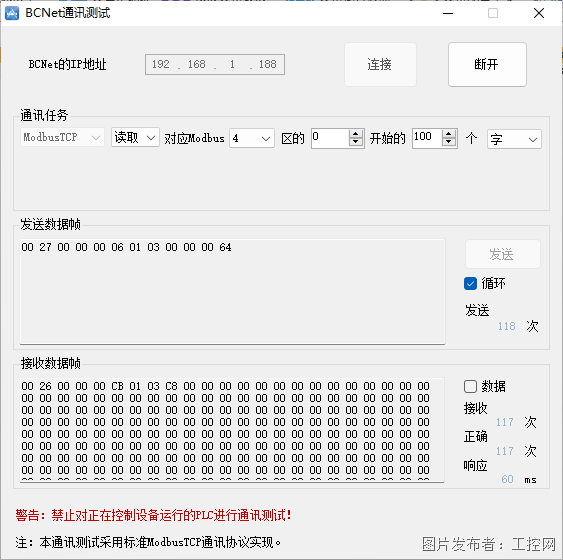Increase the start address spinner value
This screenshot has height=560, width=563.
356,134
